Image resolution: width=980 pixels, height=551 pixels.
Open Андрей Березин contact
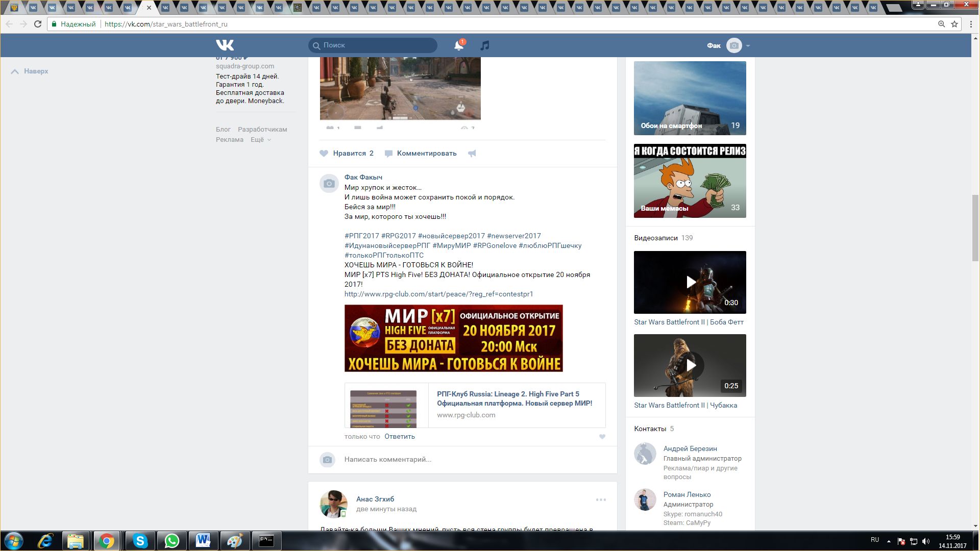coord(690,448)
